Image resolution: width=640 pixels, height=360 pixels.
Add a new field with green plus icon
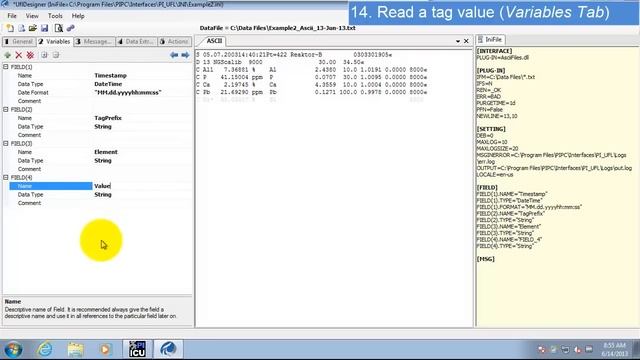point(7,55)
